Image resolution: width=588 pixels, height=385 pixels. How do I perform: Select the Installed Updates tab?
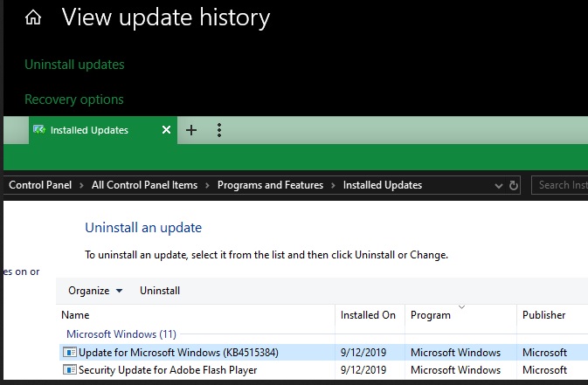coord(103,130)
